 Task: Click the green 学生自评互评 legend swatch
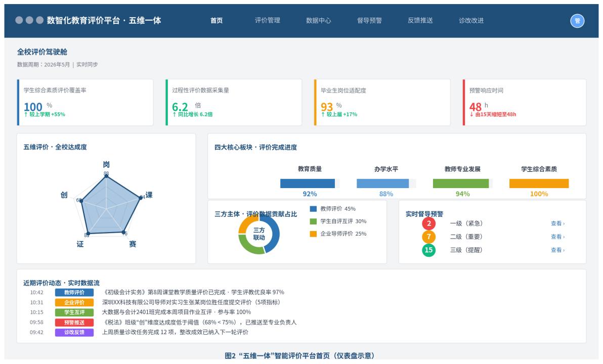pyautogui.click(x=313, y=221)
